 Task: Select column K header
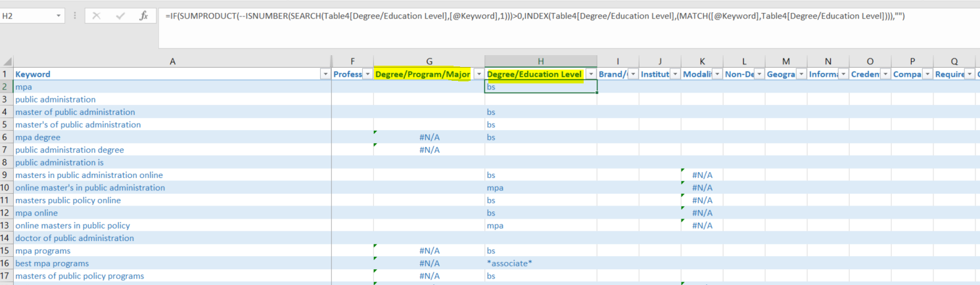coord(702,61)
